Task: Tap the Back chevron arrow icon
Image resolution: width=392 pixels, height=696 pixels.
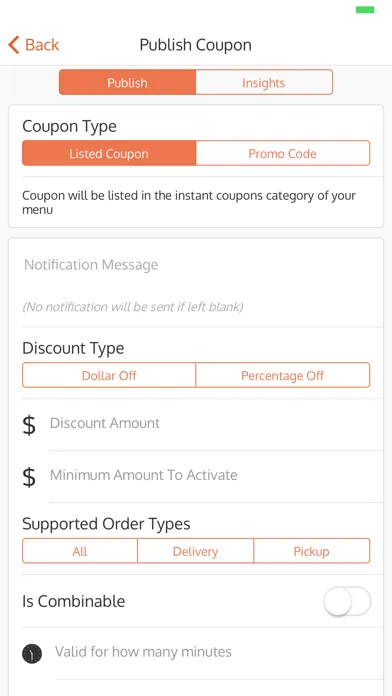Action: pos(14,45)
